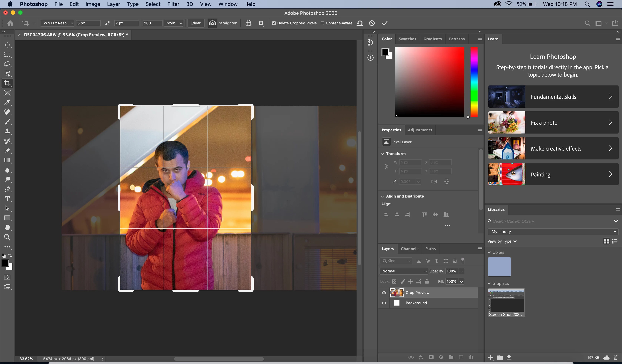Swap width and height values

[107, 23]
